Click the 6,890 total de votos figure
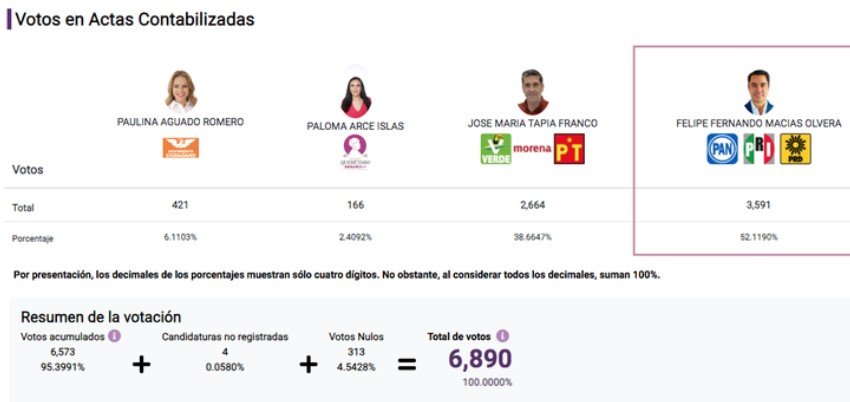The image size is (850, 402). point(480,359)
